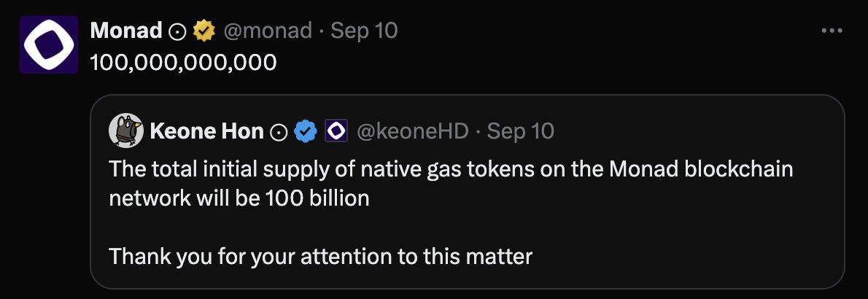Open Monad's purple profile avatar
868x299 pixels.
[x=49, y=44]
